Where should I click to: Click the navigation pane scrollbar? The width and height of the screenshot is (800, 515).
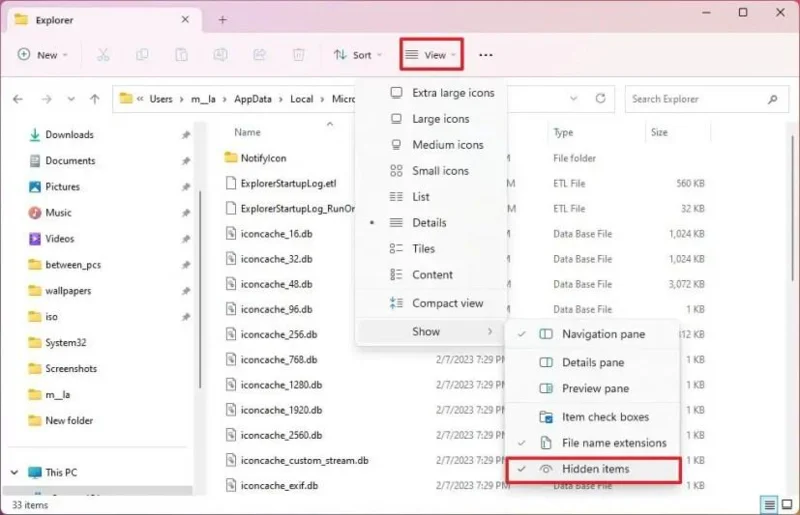pos(199,289)
